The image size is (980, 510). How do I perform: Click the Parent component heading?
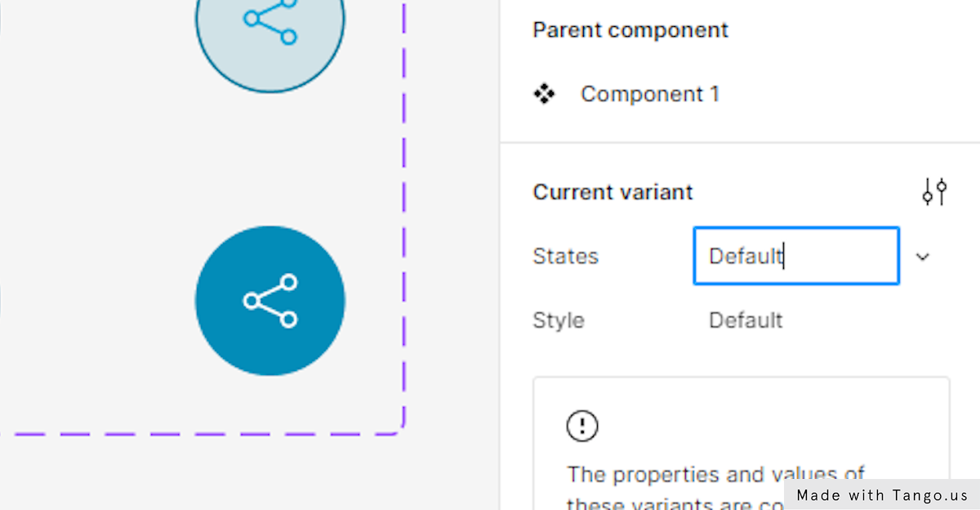click(x=630, y=30)
